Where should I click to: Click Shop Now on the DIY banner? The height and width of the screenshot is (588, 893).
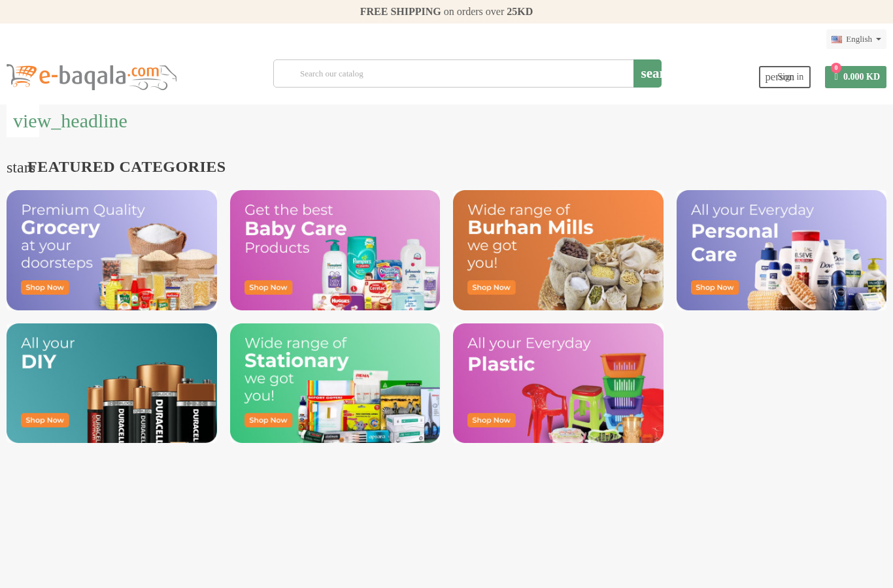pyautogui.click(x=45, y=420)
